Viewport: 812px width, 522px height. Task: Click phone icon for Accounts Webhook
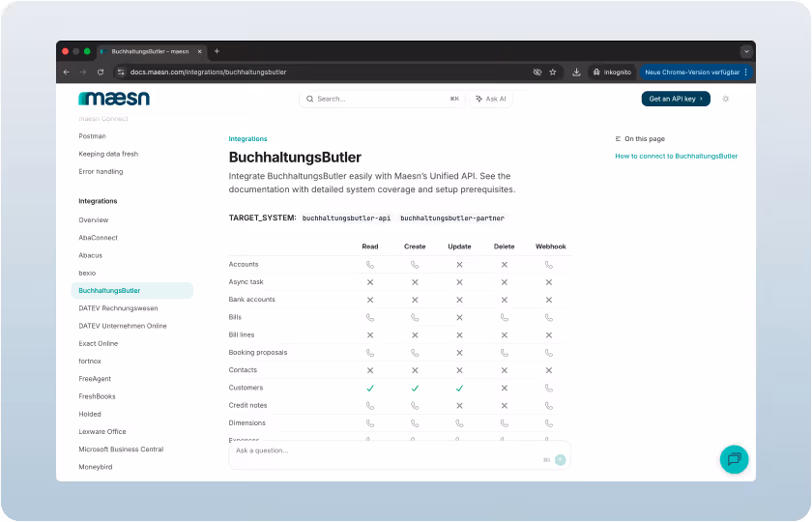click(549, 265)
